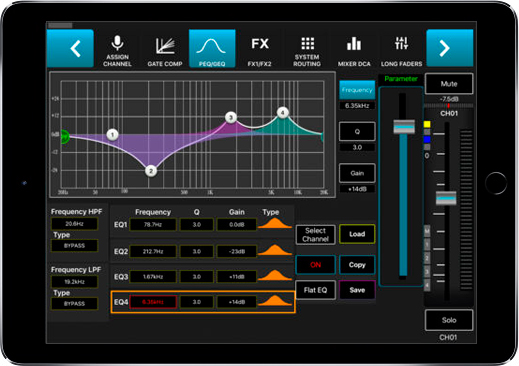
Task: Open the Assign Channel microphone page
Action: coord(117,50)
